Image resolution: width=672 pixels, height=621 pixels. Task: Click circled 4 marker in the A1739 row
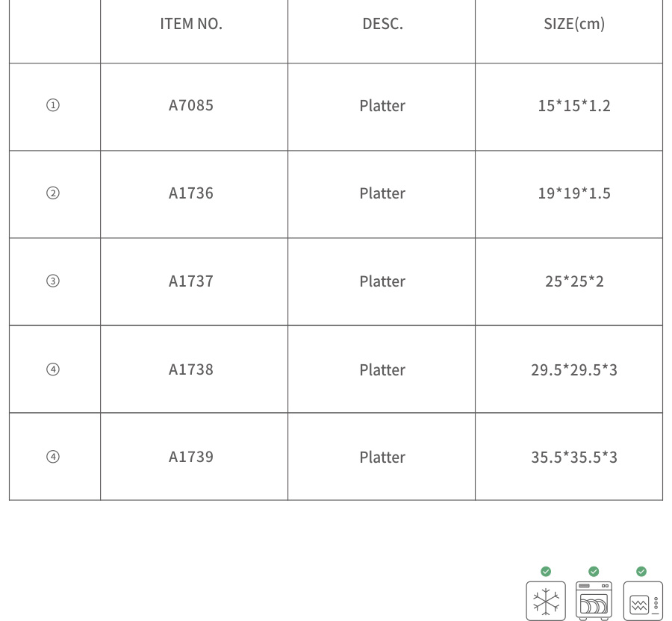tap(53, 457)
